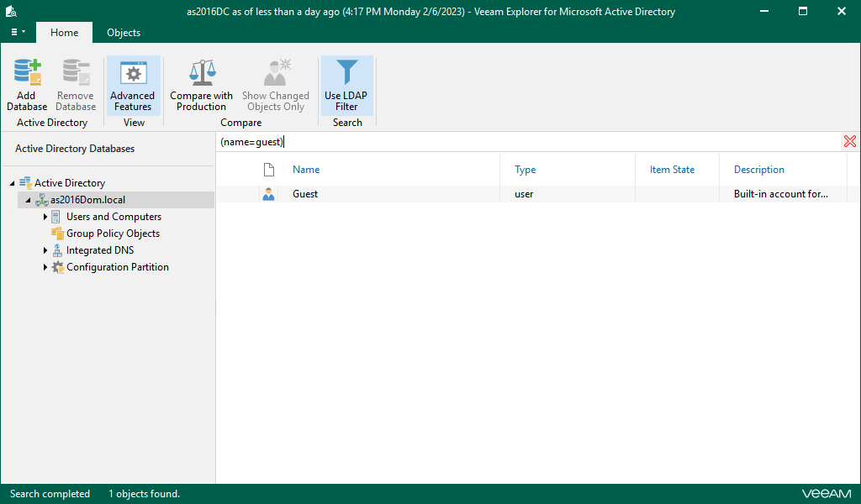Expand Users and Computers node
Image resolution: width=861 pixels, height=504 pixels.
[x=45, y=218]
